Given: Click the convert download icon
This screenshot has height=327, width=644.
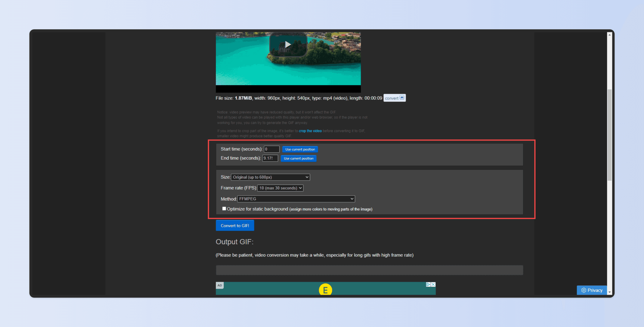Looking at the screenshot, I should click(x=402, y=97).
